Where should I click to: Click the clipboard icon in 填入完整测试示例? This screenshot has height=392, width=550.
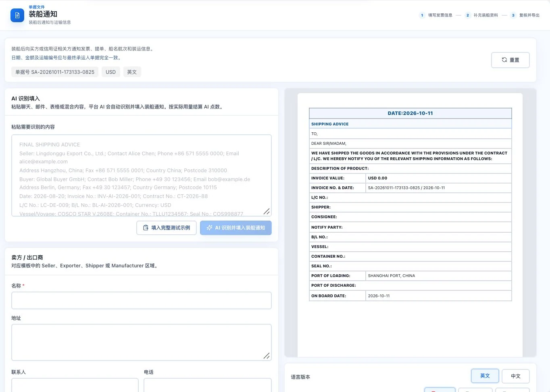point(146,228)
